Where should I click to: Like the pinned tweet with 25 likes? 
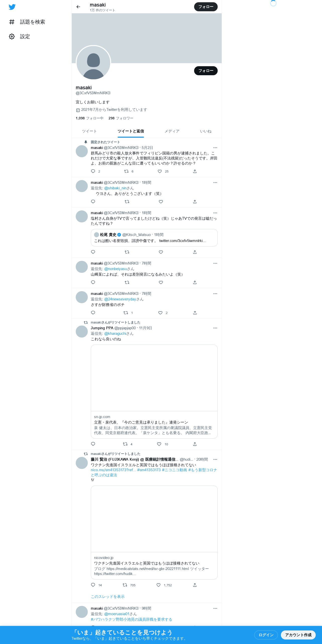click(160, 171)
